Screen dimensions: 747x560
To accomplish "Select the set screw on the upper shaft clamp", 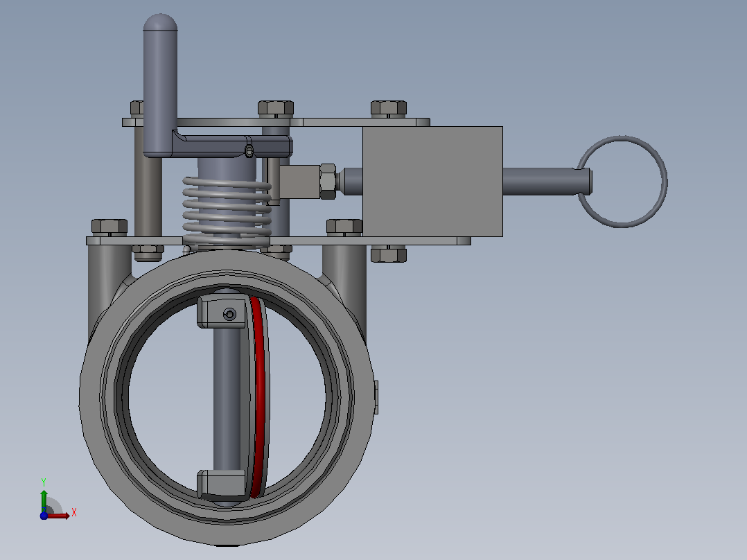I will (x=229, y=314).
